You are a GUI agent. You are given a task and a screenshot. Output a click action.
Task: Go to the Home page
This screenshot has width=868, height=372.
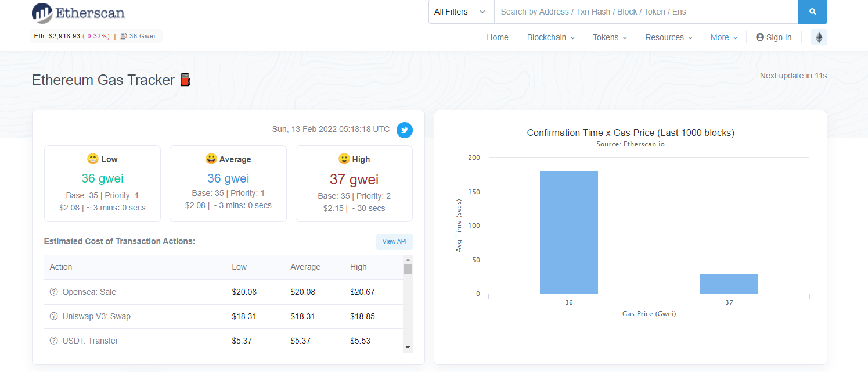point(498,37)
